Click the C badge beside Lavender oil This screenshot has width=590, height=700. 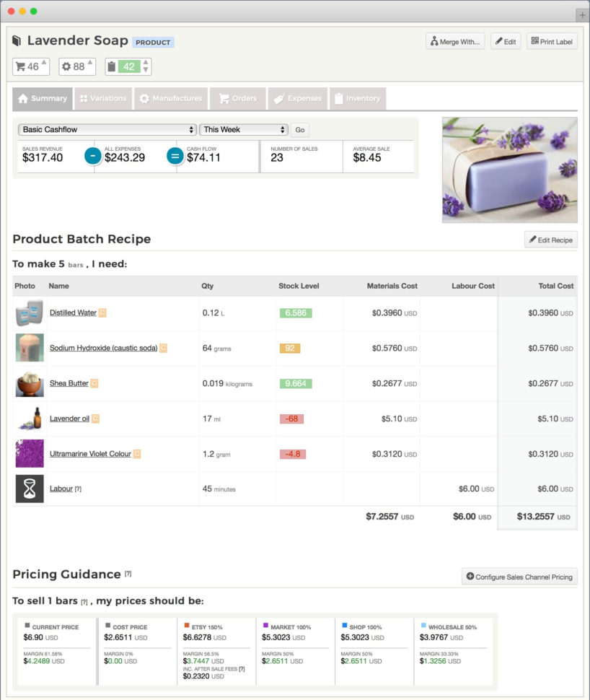tap(97, 418)
